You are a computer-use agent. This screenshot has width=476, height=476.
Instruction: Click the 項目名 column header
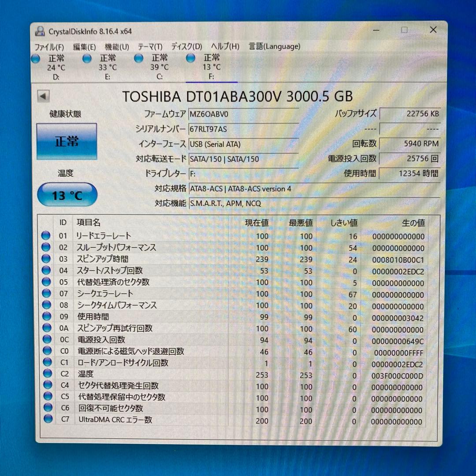[88, 223]
